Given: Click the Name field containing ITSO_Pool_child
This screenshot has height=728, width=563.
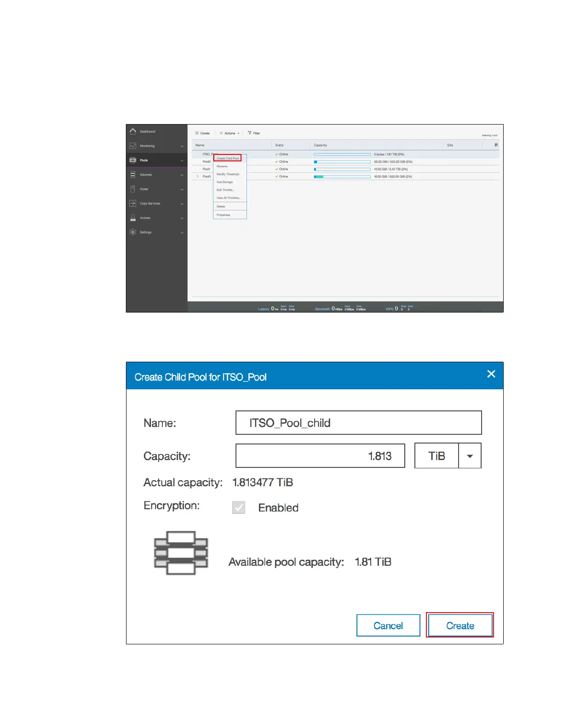Looking at the screenshot, I should point(358,423).
